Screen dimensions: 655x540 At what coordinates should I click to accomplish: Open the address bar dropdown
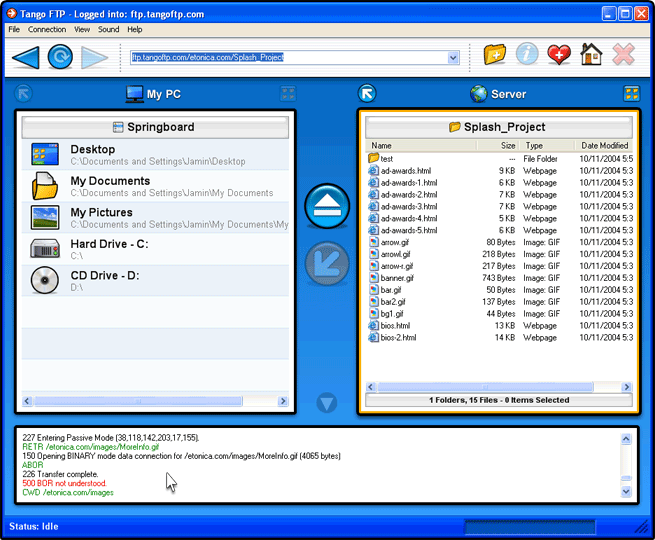point(453,58)
